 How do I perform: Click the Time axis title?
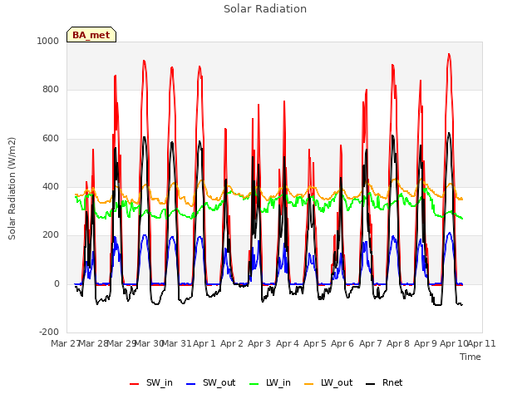pos(470,357)
